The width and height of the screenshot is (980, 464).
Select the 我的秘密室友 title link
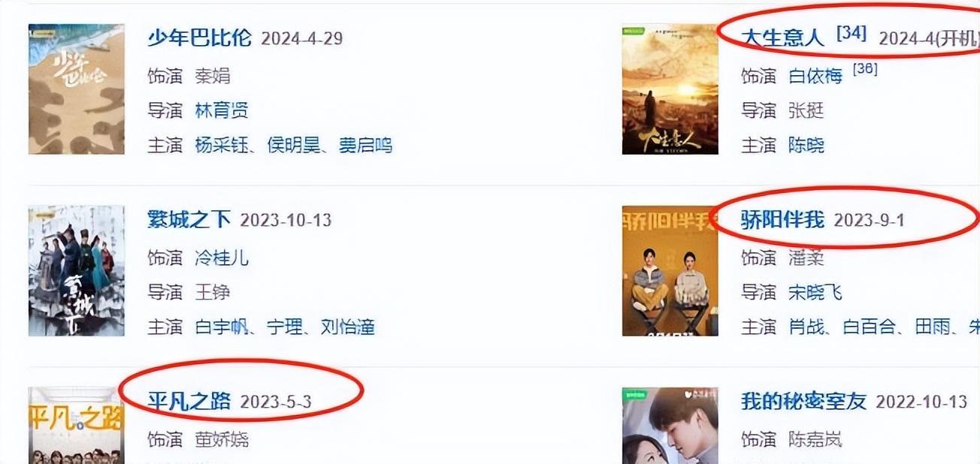click(803, 402)
